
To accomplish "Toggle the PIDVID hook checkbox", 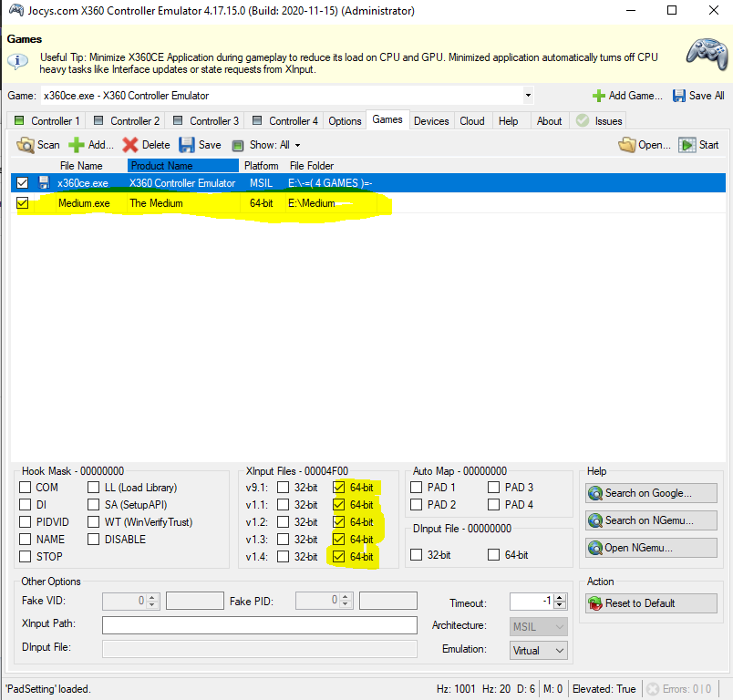I will [25, 522].
